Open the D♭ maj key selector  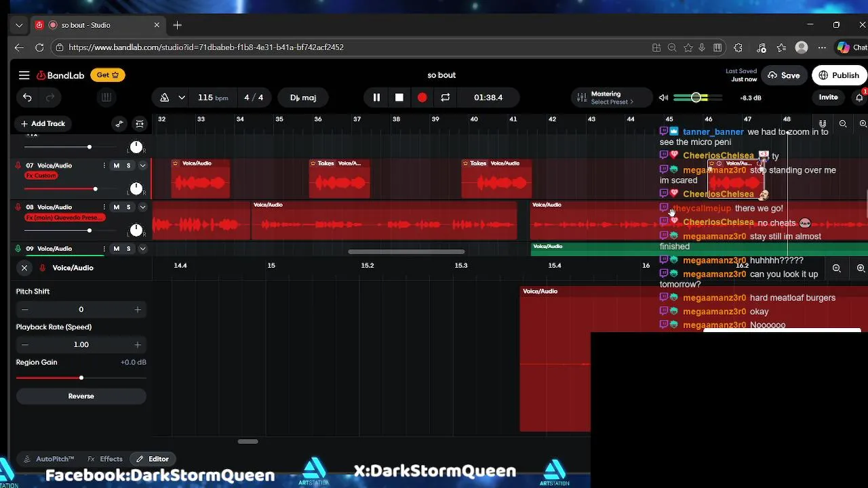[303, 98]
